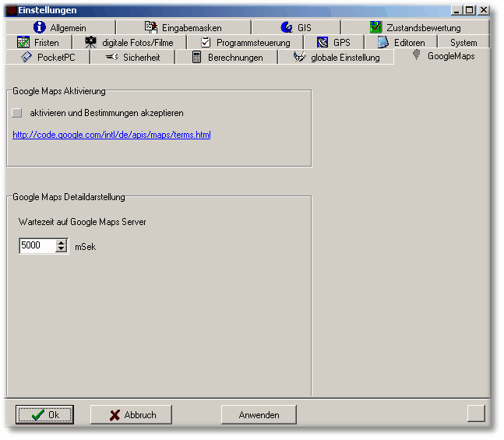Click the Fristen tab calendar icon
Image resolution: width=504 pixels, height=440 pixels.
(23, 42)
